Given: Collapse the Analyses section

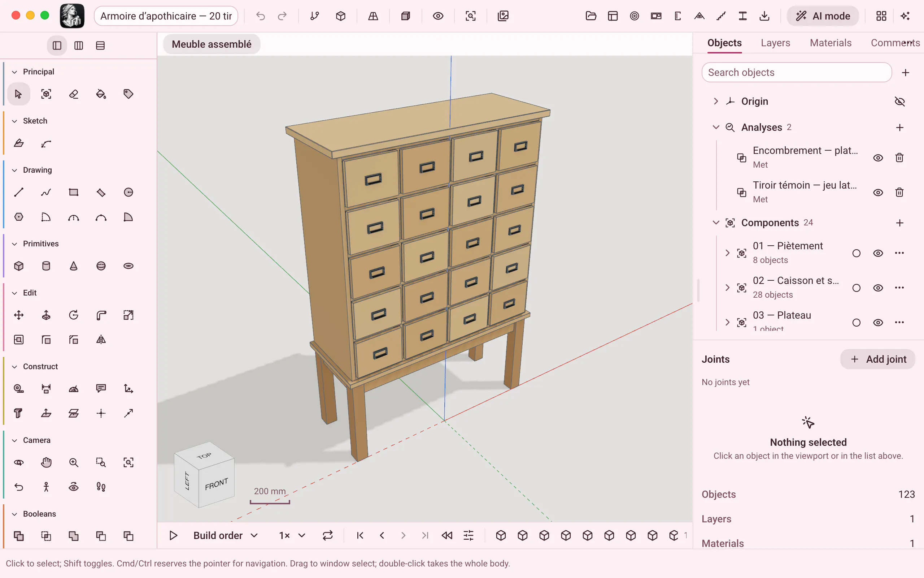Looking at the screenshot, I should [716, 127].
